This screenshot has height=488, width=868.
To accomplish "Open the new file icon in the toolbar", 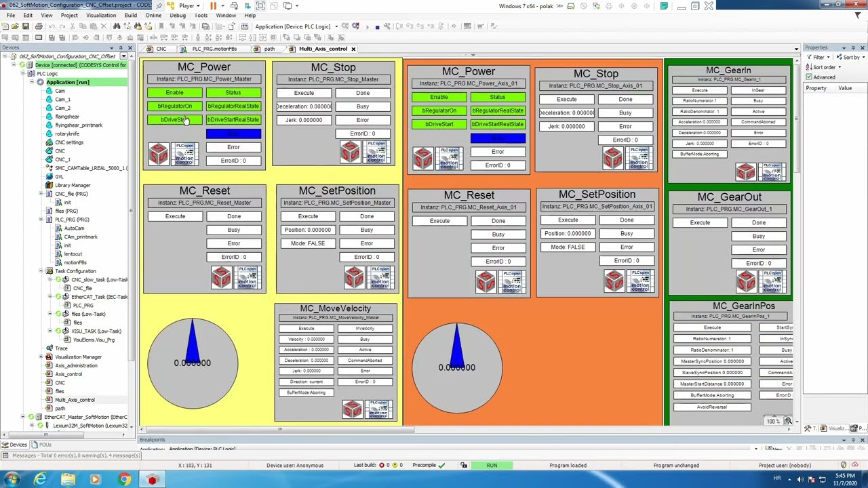I will point(6,26).
